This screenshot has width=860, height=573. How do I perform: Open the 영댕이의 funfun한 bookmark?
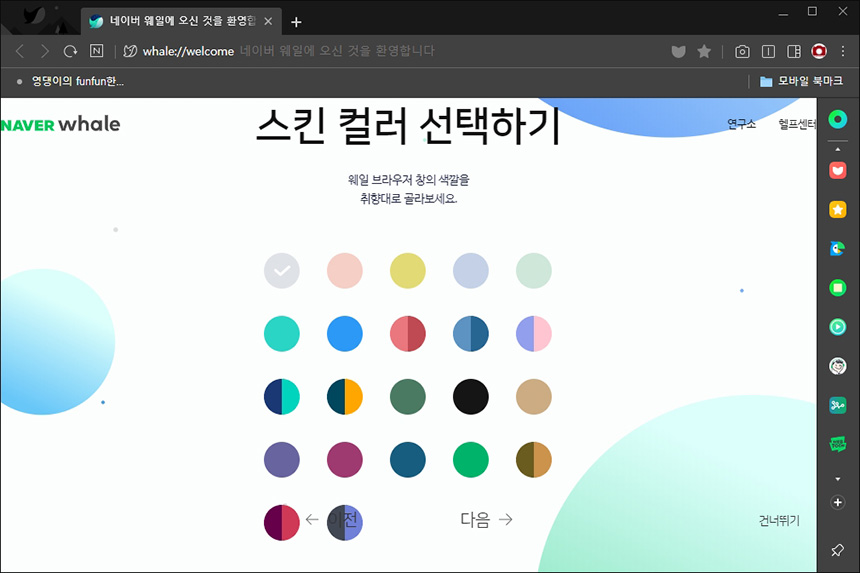tap(71, 81)
